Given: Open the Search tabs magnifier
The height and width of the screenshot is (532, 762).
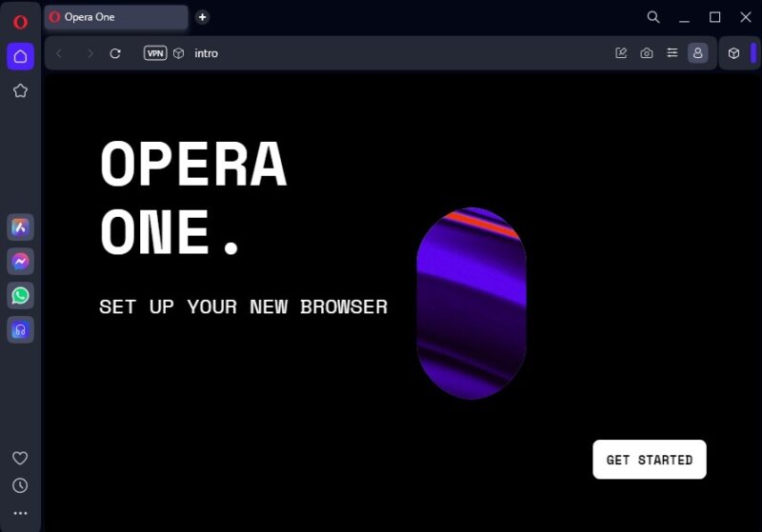Looking at the screenshot, I should tap(653, 17).
